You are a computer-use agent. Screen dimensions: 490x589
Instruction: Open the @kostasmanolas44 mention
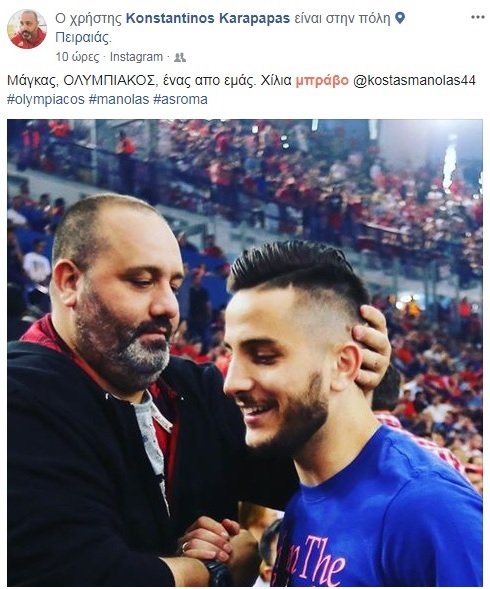coord(414,80)
